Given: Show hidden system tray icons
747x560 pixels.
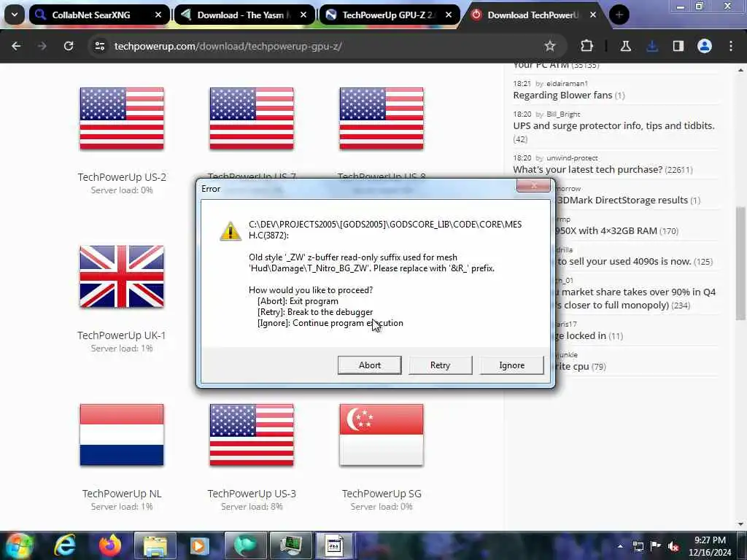Looking at the screenshot, I should coord(620,546).
